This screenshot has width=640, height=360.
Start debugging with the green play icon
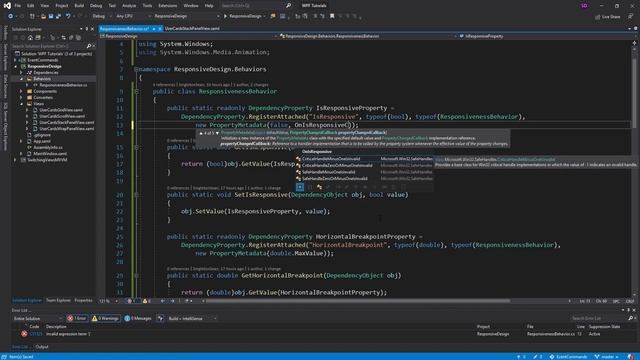coord(225,16)
